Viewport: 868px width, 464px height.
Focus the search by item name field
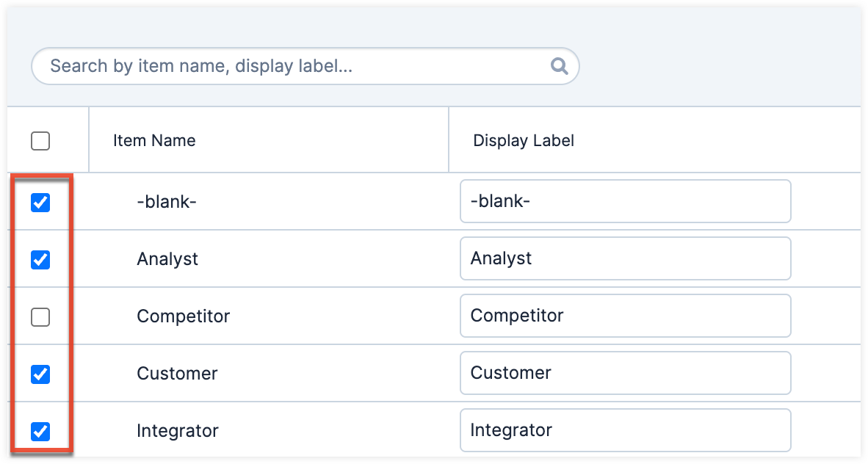click(294, 67)
